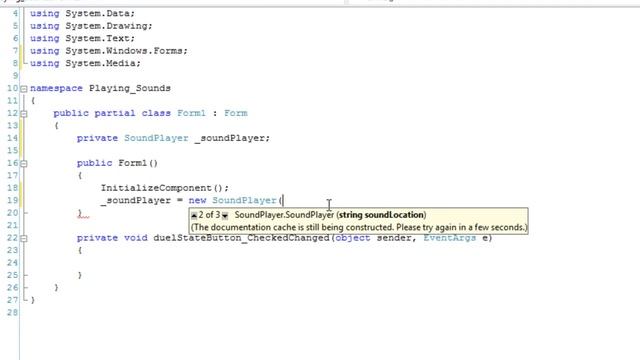Click 'using System.Data;' line
This screenshot has height=360, width=640.
pos(82,13)
